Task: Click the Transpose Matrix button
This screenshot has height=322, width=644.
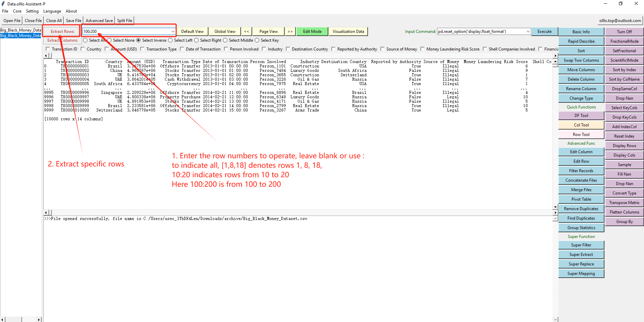Action: [x=624, y=203]
